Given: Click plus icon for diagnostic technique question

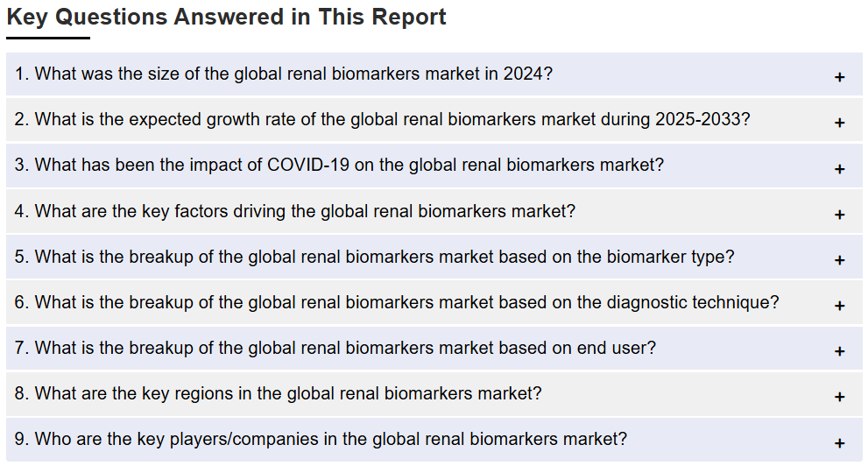Looking at the screenshot, I should pos(839,306).
